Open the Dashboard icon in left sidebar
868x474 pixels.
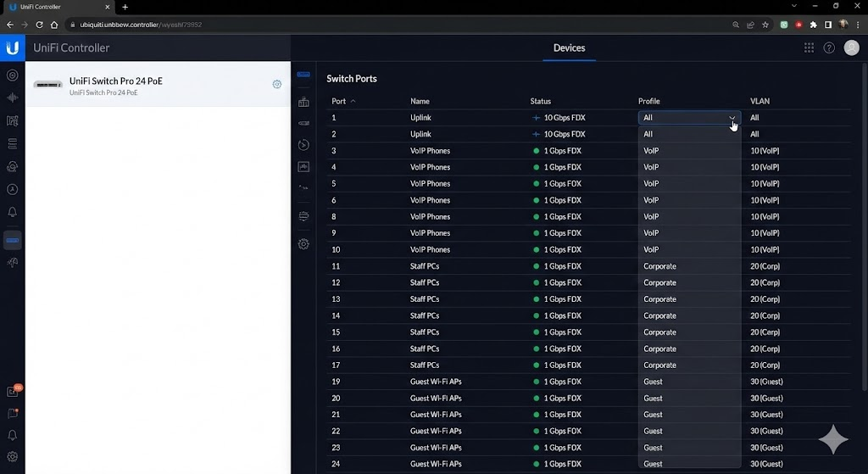(x=12, y=75)
